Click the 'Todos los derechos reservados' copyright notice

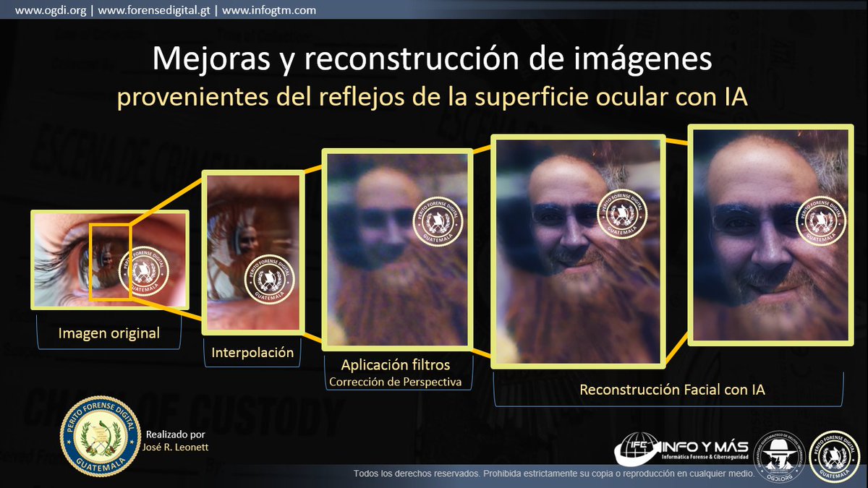click(554, 474)
